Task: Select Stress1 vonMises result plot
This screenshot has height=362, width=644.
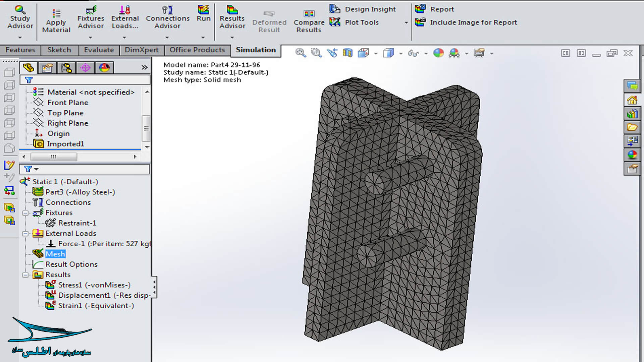Action: pyautogui.click(x=94, y=285)
